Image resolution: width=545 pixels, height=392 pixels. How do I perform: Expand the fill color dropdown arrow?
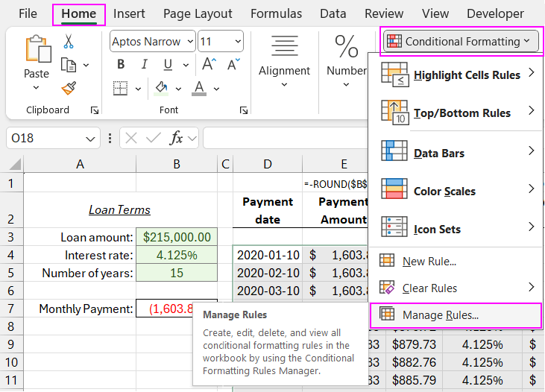pos(178,89)
